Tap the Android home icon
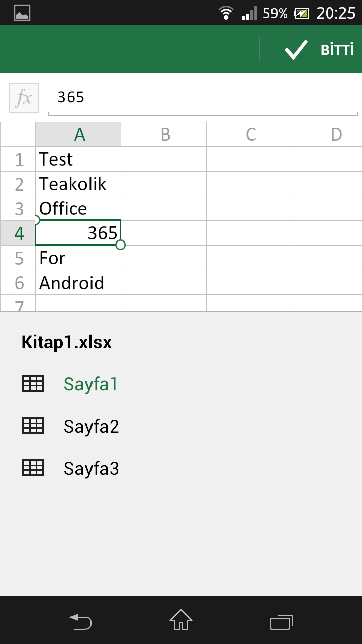Image resolution: width=362 pixels, height=644 pixels. pyautogui.click(x=181, y=620)
